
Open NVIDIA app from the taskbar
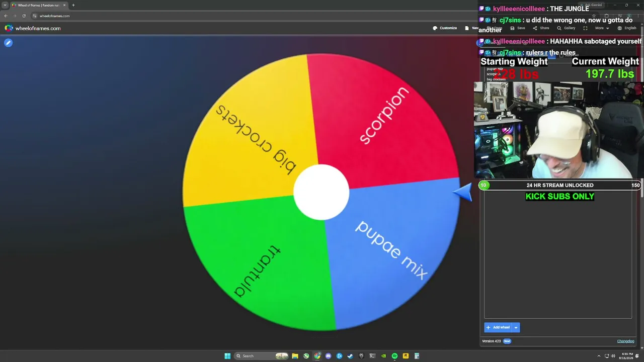coord(383,356)
